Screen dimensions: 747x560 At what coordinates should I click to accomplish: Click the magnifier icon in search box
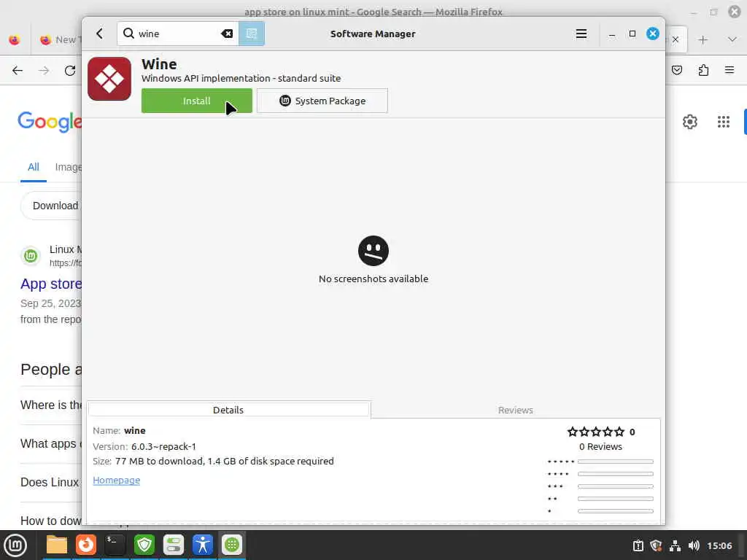coord(128,34)
